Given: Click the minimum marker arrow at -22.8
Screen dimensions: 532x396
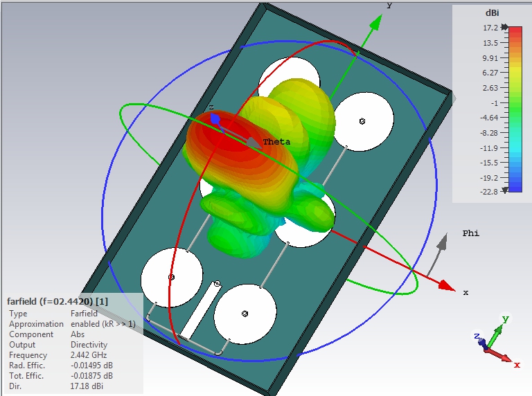Looking at the screenshot, I should (504, 190).
